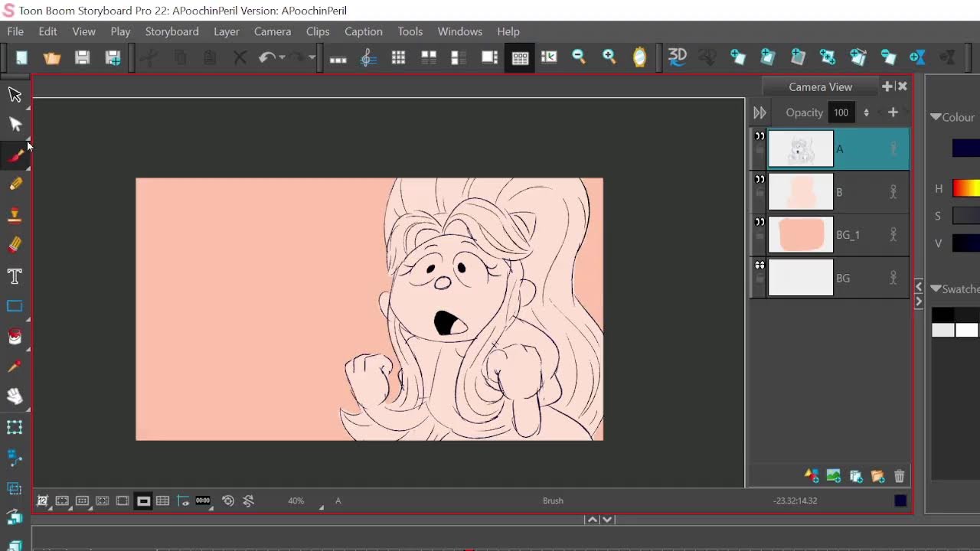Activate the Text tool
Viewport: 980px width, 551px height.
15,275
